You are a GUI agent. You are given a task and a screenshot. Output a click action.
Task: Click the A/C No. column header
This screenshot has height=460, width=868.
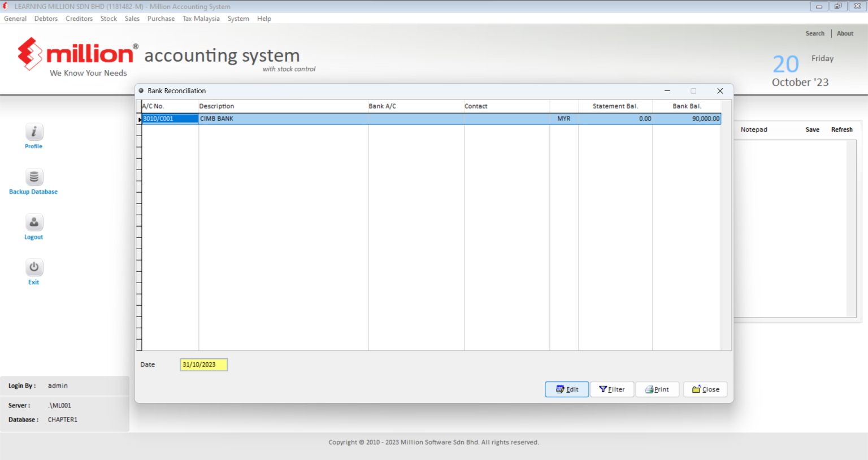click(x=170, y=106)
